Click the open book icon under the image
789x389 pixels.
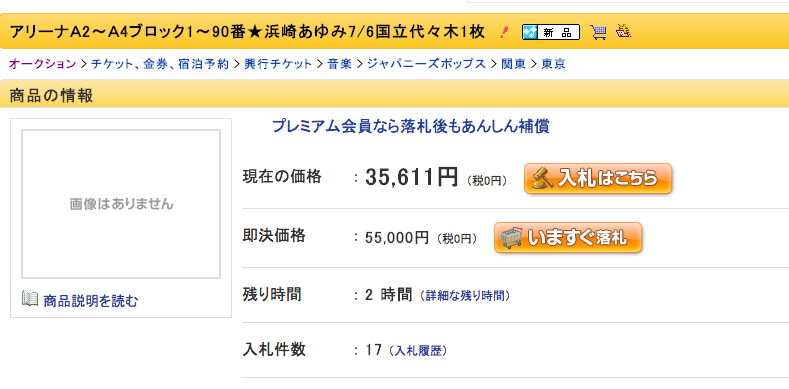[30, 298]
